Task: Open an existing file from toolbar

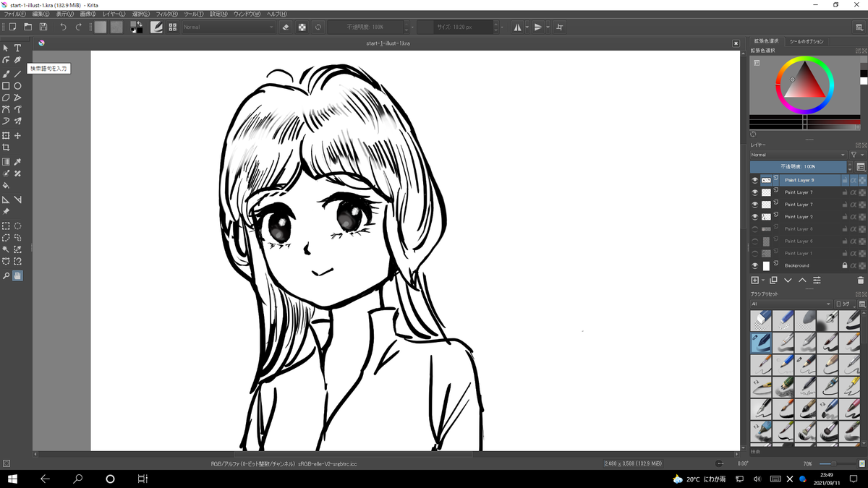Action: (27, 27)
